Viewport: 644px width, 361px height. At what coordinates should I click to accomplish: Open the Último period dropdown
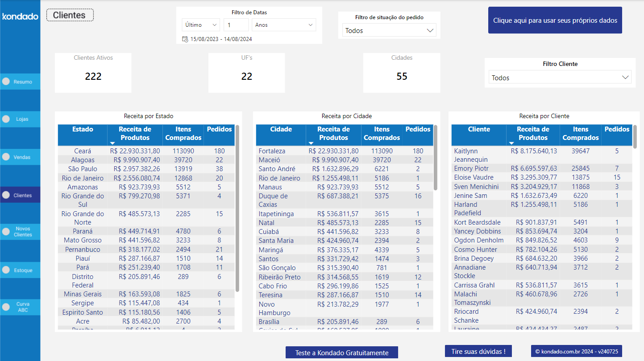click(200, 25)
